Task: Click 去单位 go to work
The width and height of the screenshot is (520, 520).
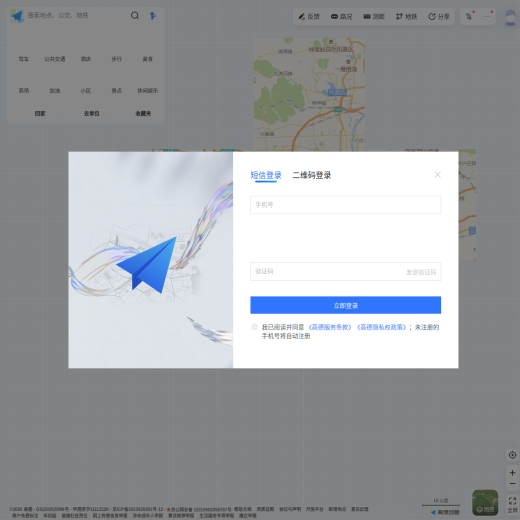Action: coord(92,114)
